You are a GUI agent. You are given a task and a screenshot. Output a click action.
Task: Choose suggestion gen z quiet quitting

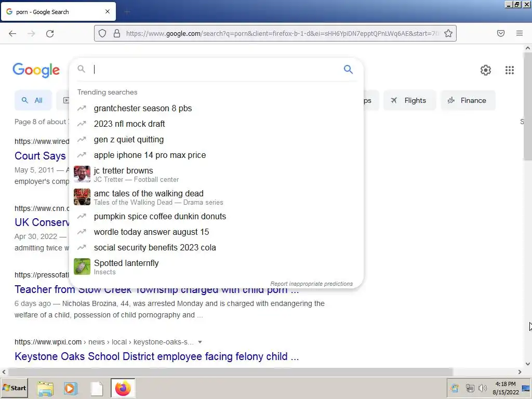pos(216,139)
